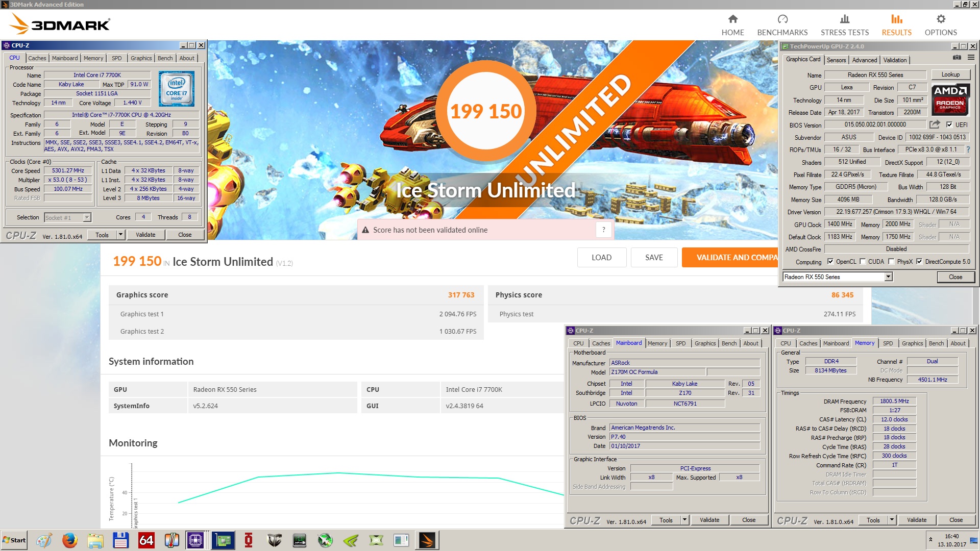The image size is (980, 551).
Task: Click the SAVE result button
Action: click(x=654, y=257)
